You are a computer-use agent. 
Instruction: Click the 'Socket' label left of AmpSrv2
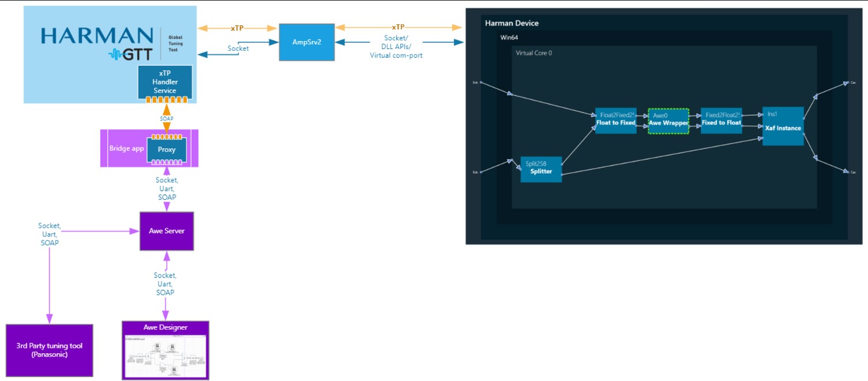238,48
